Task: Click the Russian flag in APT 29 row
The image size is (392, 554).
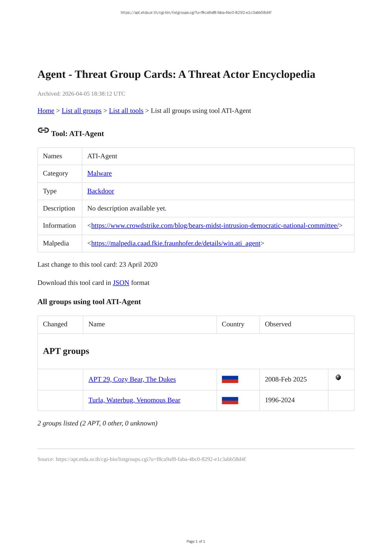Action: 230,379
